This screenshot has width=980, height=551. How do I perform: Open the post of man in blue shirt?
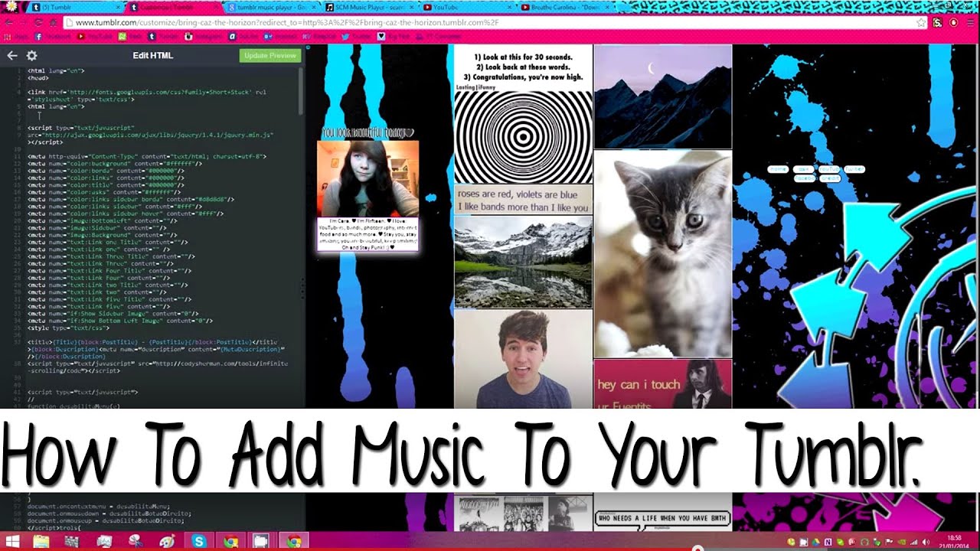pos(523,359)
